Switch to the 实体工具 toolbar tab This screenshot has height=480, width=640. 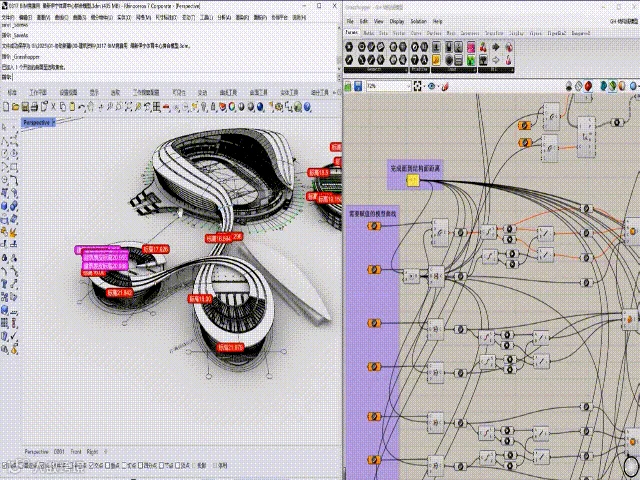[289, 93]
